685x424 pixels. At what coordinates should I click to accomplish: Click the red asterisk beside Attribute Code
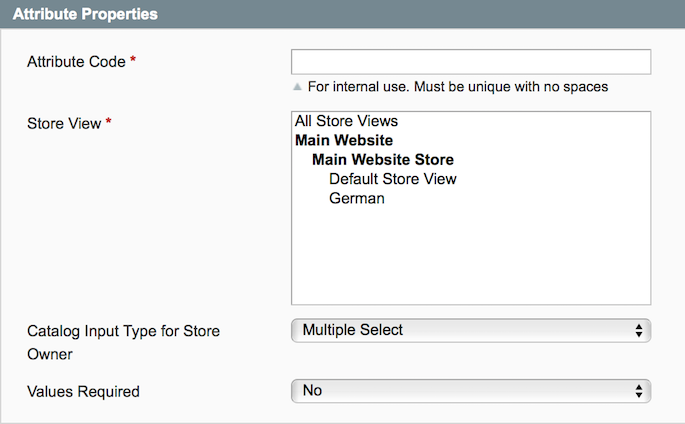pos(133,62)
